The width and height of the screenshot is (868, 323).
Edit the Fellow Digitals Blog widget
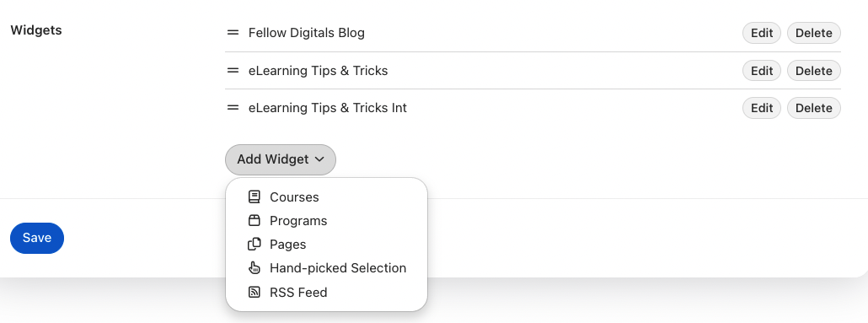[762, 33]
